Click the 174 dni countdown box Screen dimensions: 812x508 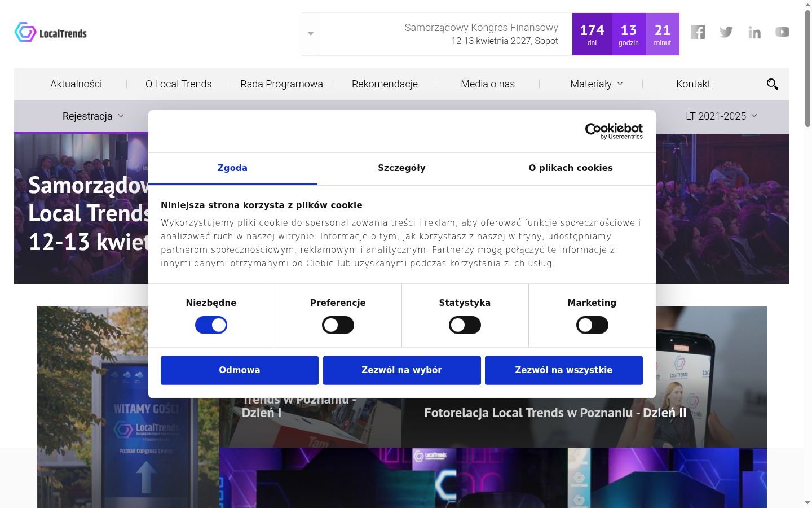click(592, 34)
